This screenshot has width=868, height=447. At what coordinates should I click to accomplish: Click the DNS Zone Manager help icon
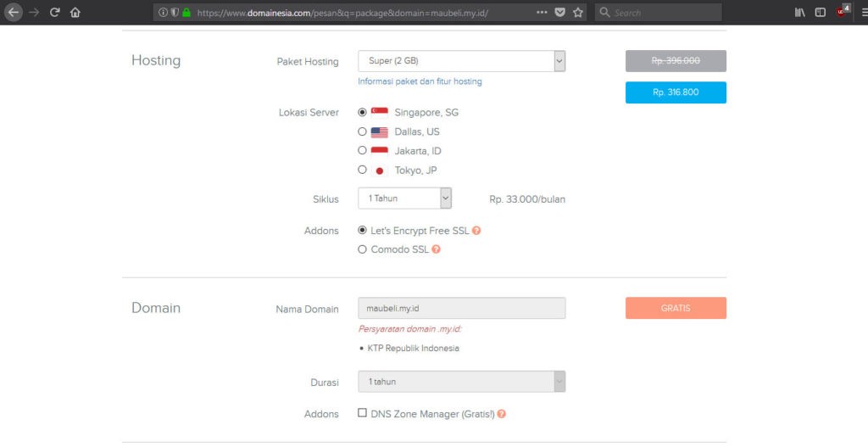[x=502, y=414]
